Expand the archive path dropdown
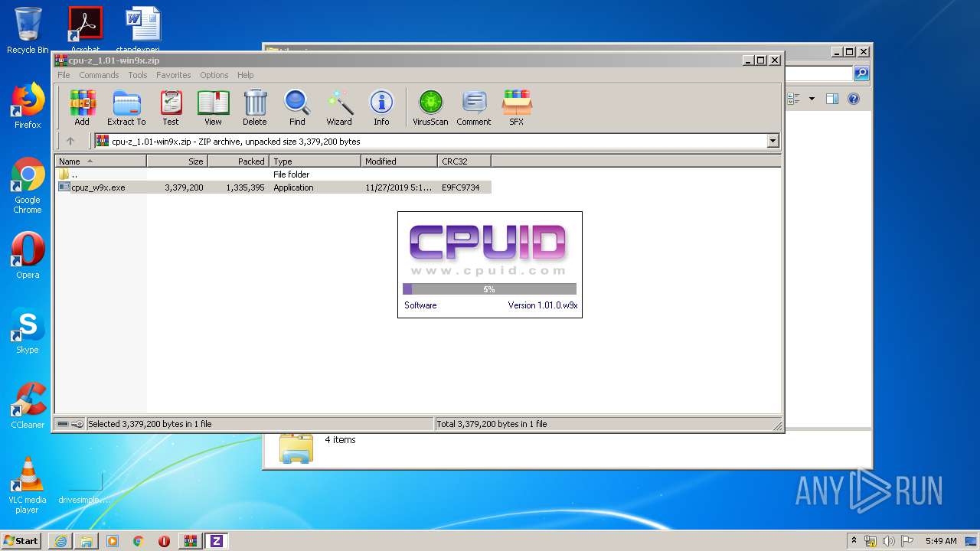Image resolution: width=980 pixels, height=551 pixels. pyautogui.click(x=773, y=141)
